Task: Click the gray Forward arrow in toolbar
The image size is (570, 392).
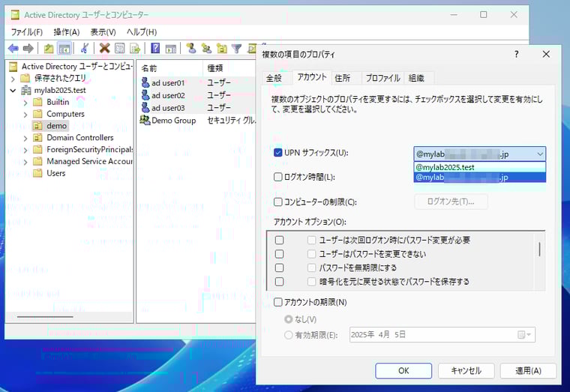Action: tap(28, 48)
